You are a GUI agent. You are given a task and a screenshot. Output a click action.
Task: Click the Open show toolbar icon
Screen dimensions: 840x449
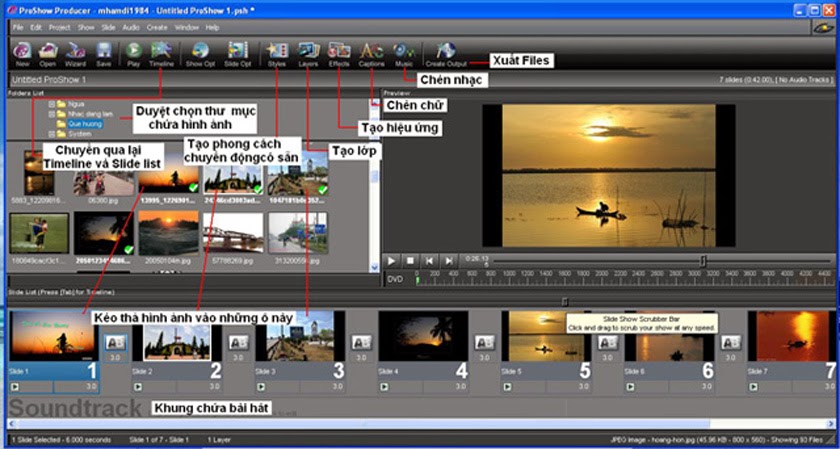click(48, 54)
